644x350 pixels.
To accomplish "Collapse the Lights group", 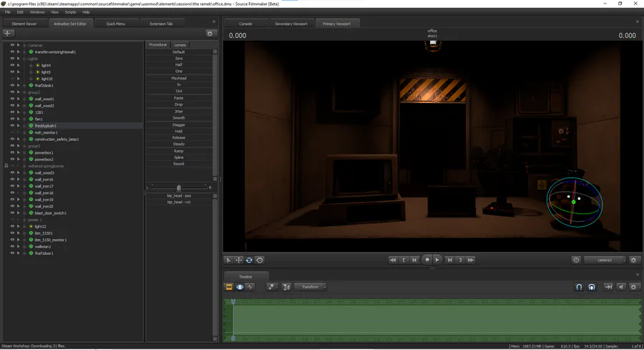I will click(x=24, y=59).
